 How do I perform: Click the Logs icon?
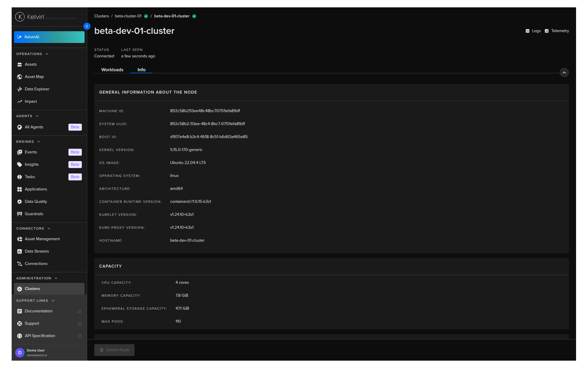pos(527,31)
